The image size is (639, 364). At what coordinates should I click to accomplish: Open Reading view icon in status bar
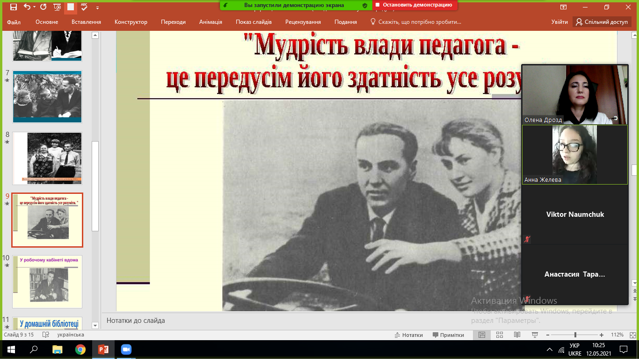tap(517, 335)
